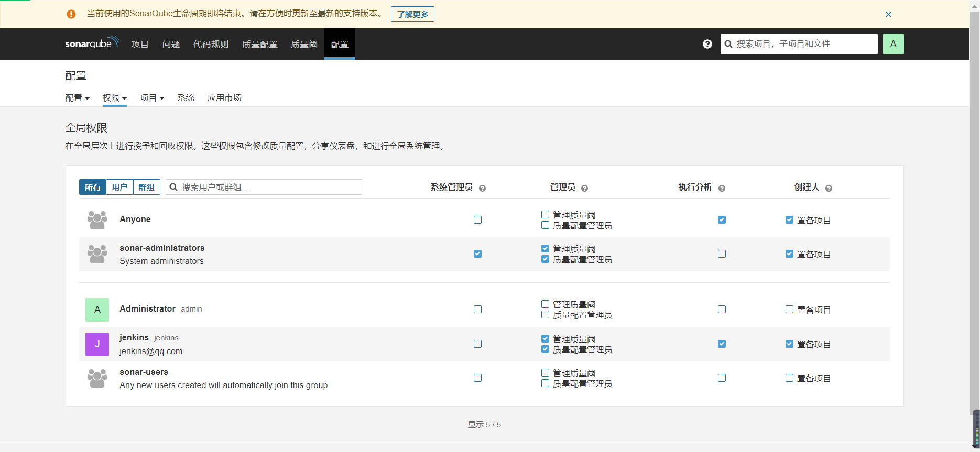Enable 执行分析 for sonar-administrators

point(722,253)
